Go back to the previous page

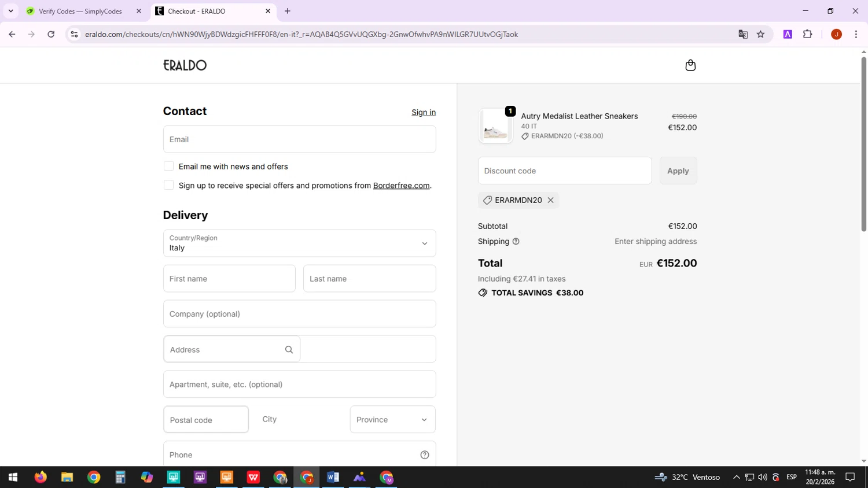pos(12,34)
